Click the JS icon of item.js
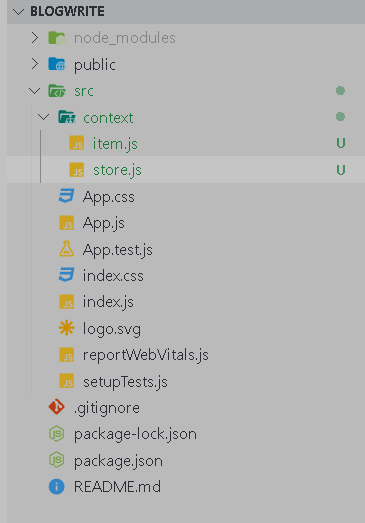This screenshot has height=523, width=365. 77,143
